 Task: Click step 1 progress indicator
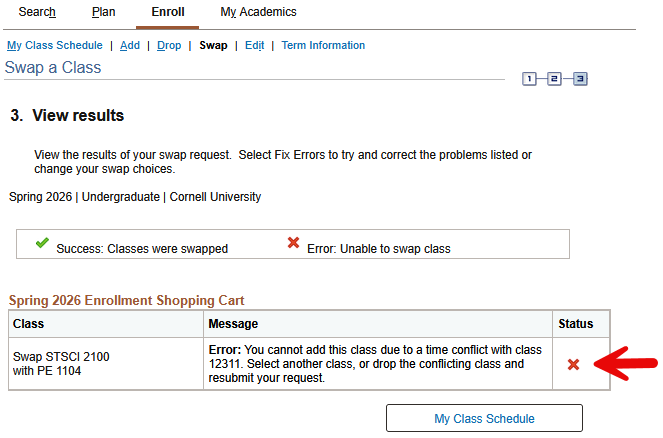[530, 78]
